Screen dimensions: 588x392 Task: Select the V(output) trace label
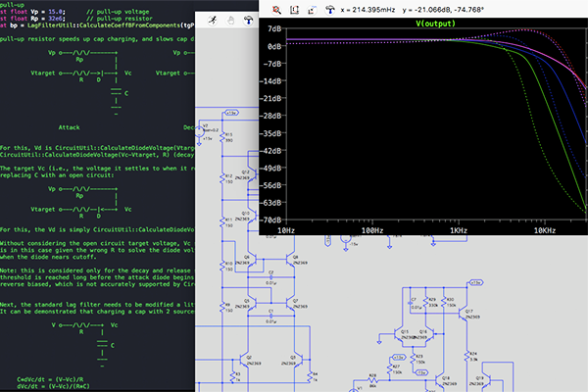coord(435,24)
